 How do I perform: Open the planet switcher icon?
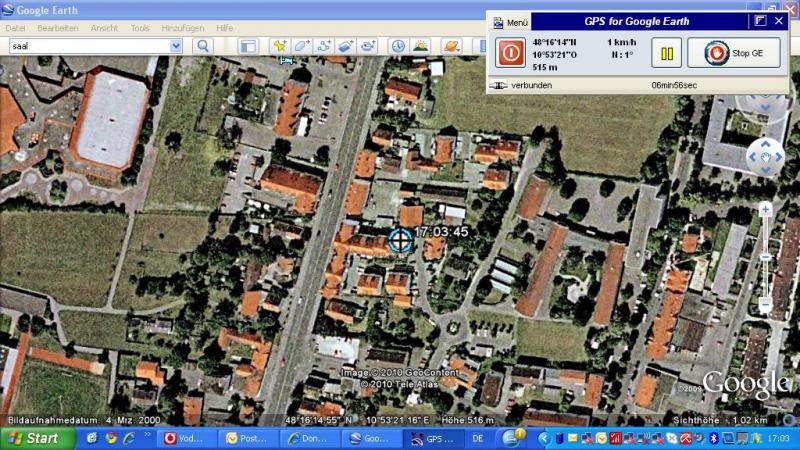pyautogui.click(x=450, y=46)
